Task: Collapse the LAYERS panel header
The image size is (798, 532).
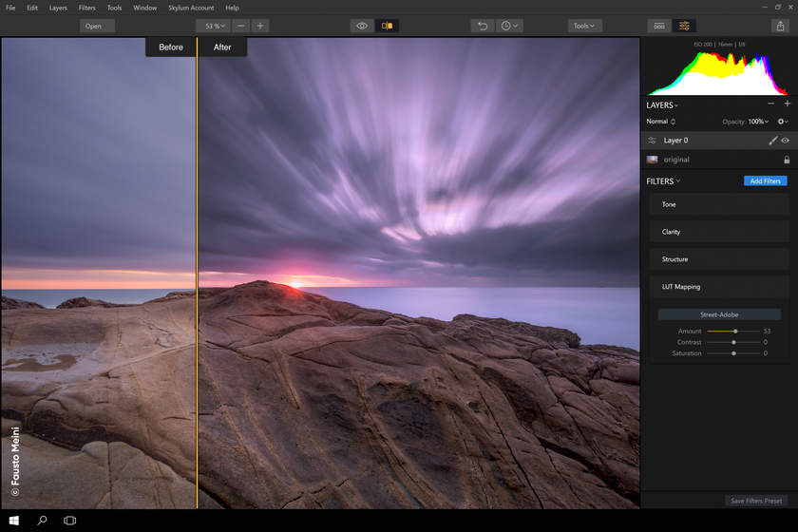Action: (x=662, y=105)
